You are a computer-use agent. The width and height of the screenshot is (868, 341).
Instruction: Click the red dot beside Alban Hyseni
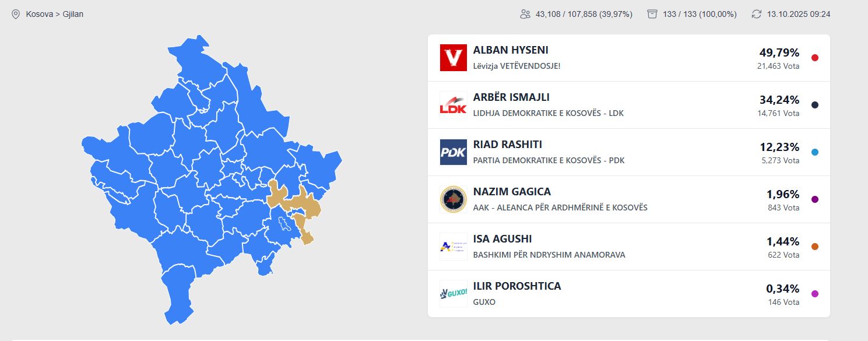click(x=815, y=58)
